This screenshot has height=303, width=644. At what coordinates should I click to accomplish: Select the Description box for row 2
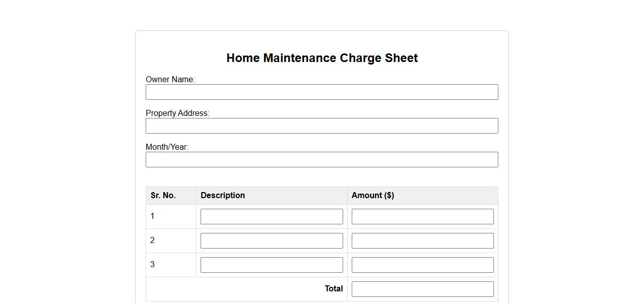click(x=272, y=241)
